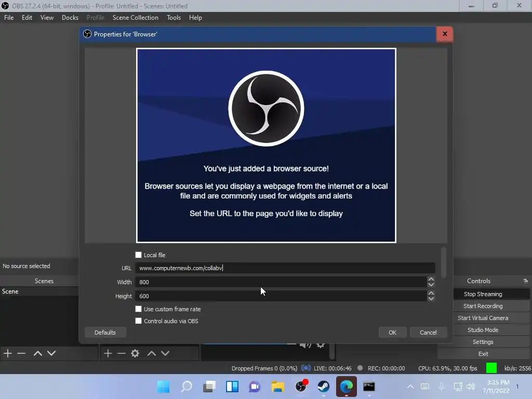The width and height of the screenshot is (532, 399).
Task: Open Steam from the taskbar
Action: (x=323, y=387)
